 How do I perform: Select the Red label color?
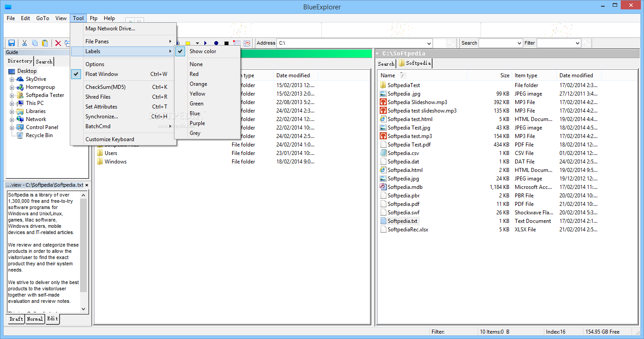click(x=208, y=74)
